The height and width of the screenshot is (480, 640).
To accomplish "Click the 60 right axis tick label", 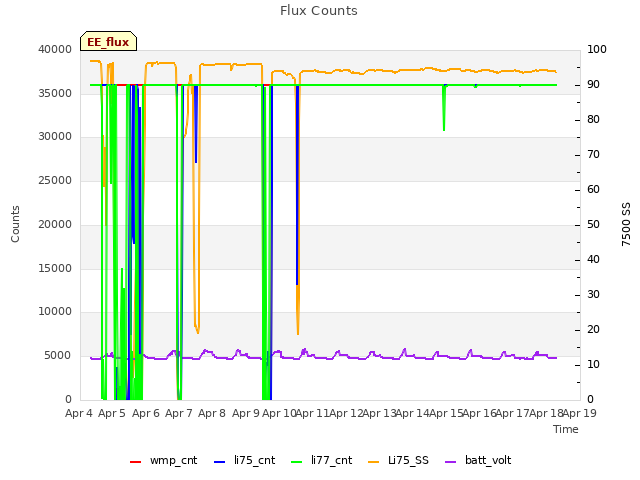I will [x=593, y=189].
